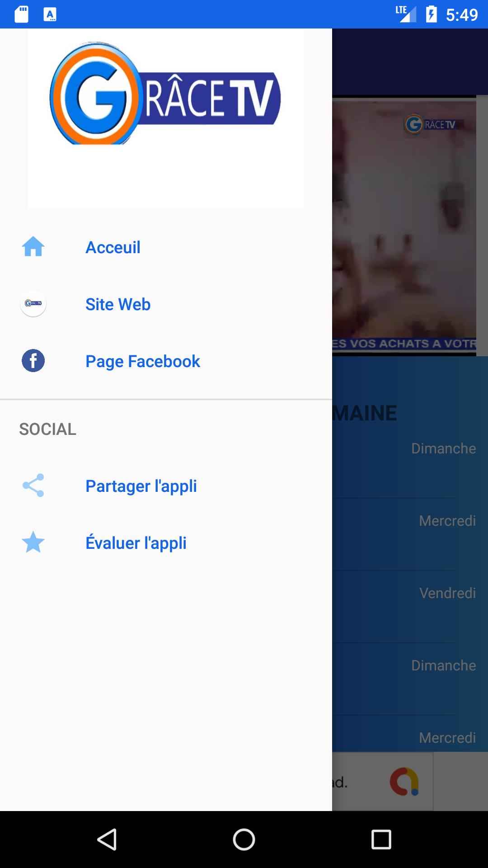The image size is (488, 868).
Task: Tap the recent apps square button
Action: (381, 840)
